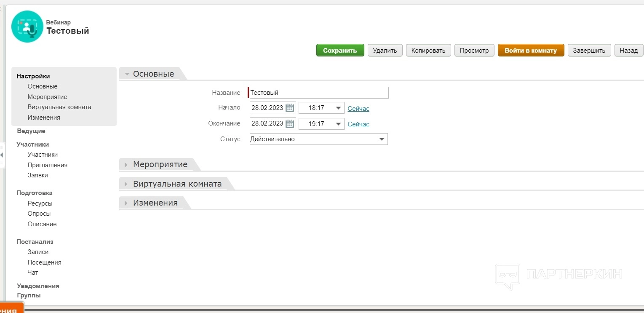Open Описание in the sidebar
The width and height of the screenshot is (644, 313).
42,224
